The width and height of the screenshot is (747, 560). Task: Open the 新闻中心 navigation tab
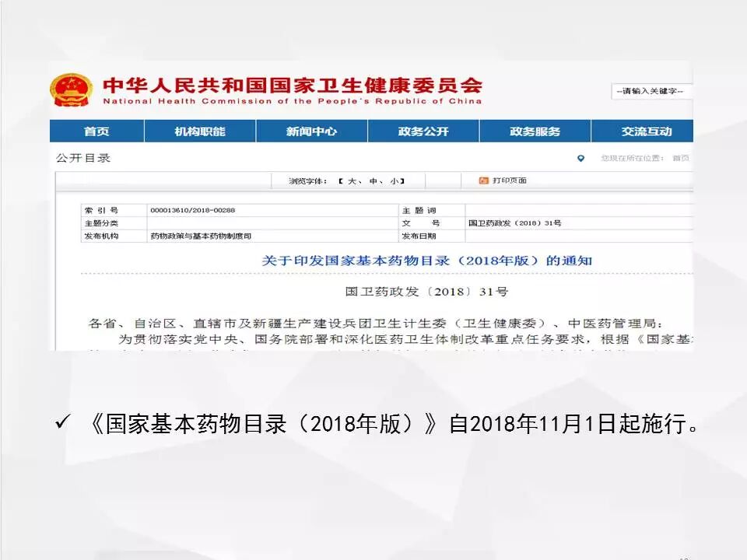tap(311, 131)
